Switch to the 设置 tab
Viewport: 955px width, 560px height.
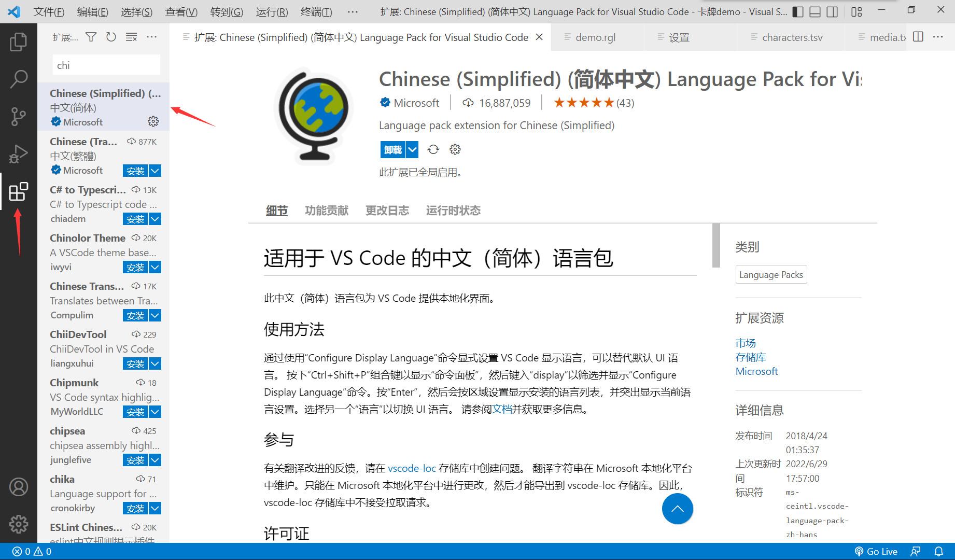tap(690, 37)
